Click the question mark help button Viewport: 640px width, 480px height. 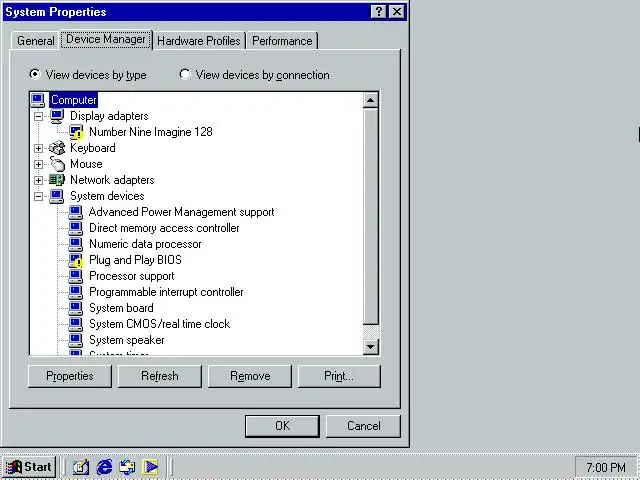[x=378, y=12]
